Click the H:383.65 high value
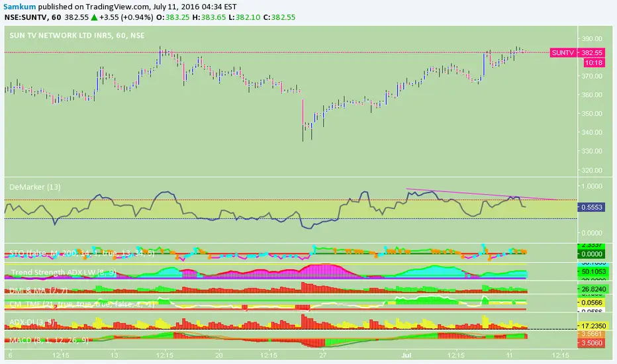Image resolution: width=617 pixels, height=364 pixels. [x=209, y=17]
